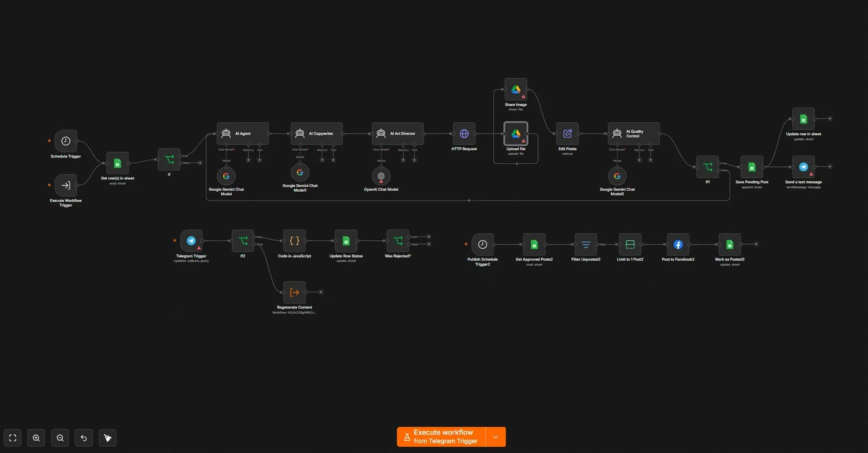
Task: Click Execute workflow from Telegram Trigger
Action: coord(441,437)
